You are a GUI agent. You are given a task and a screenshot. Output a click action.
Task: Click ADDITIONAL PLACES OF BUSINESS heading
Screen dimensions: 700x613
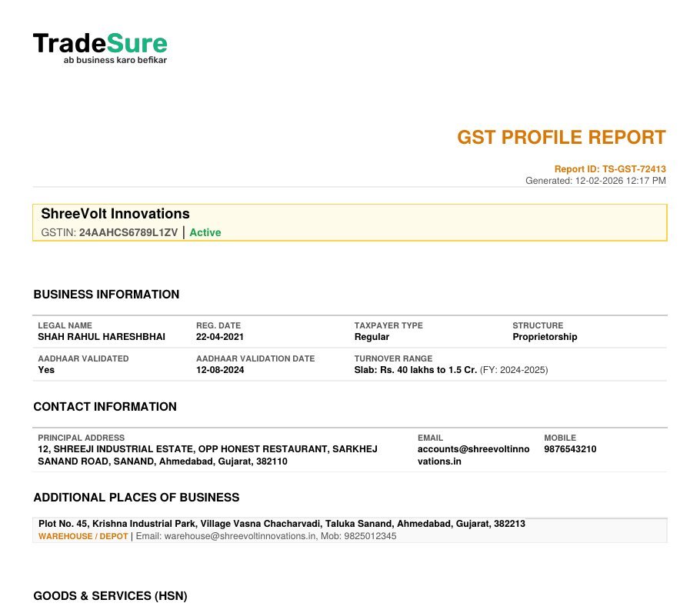click(137, 498)
